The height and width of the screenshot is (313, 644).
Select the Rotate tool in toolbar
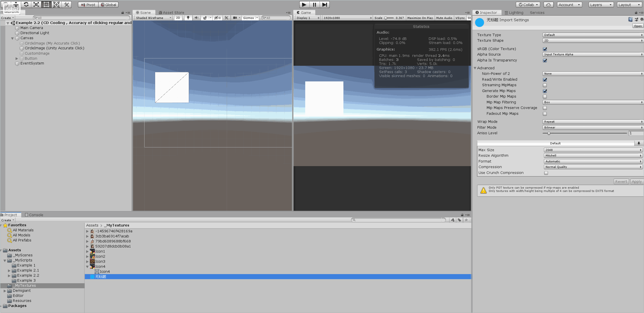pos(26,5)
